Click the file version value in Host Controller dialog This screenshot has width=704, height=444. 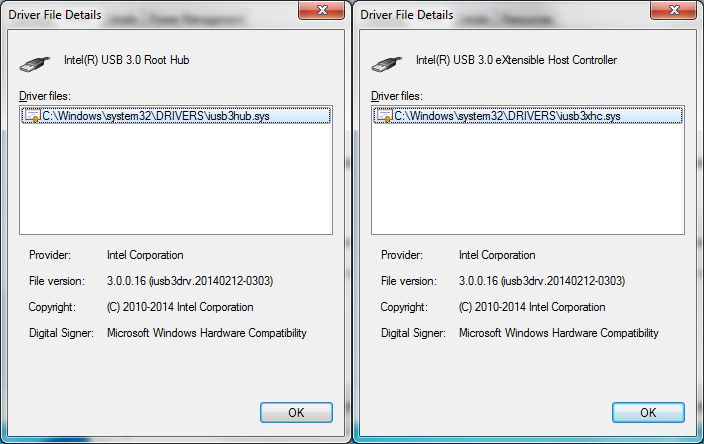(x=542, y=281)
